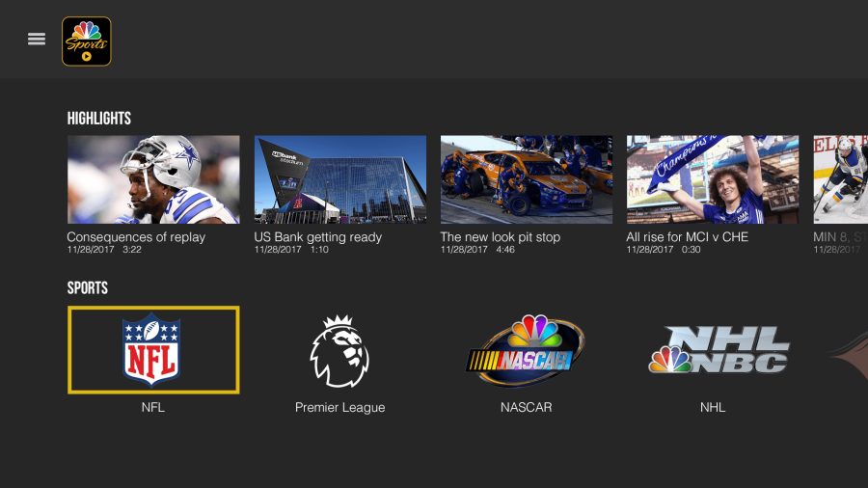868x488 pixels.
Task: Click the NFL text label
Action: (x=152, y=407)
